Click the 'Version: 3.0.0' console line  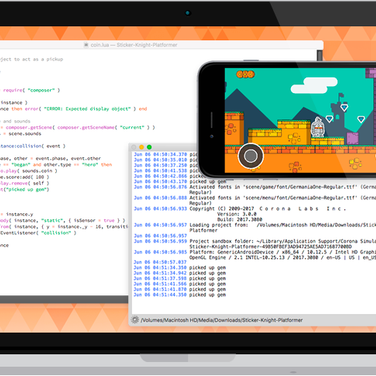[x=237, y=214]
